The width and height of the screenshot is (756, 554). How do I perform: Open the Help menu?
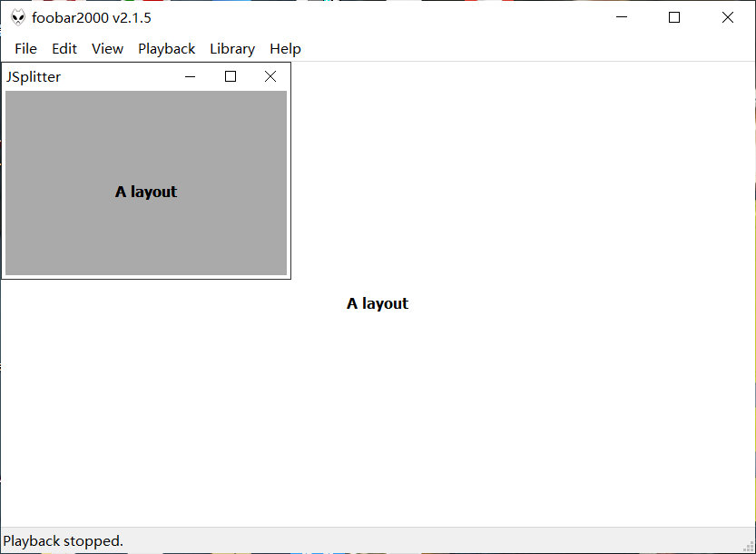pyautogui.click(x=285, y=49)
